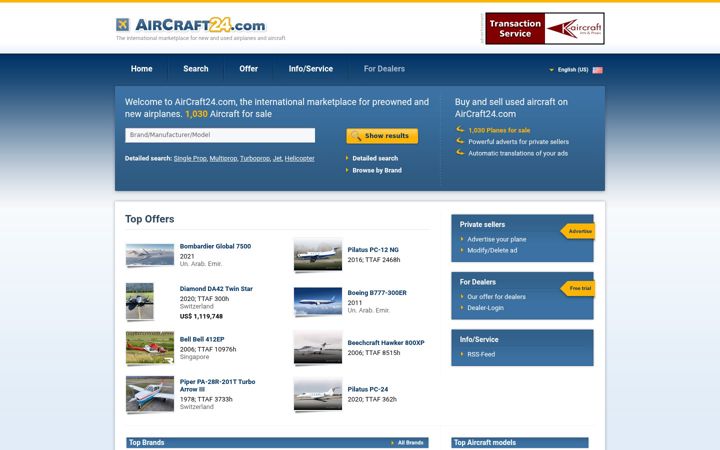The image size is (720, 450).
Task: Open the Pilatus PC-12 NG thumbnail
Action: pyautogui.click(x=318, y=255)
